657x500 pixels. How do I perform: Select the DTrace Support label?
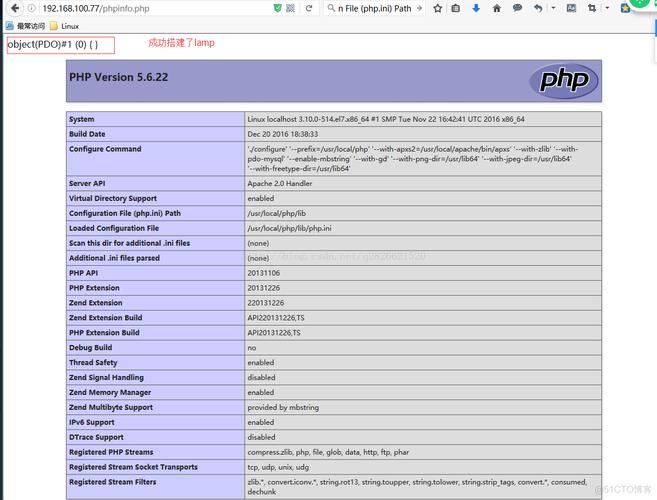click(x=96, y=438)
